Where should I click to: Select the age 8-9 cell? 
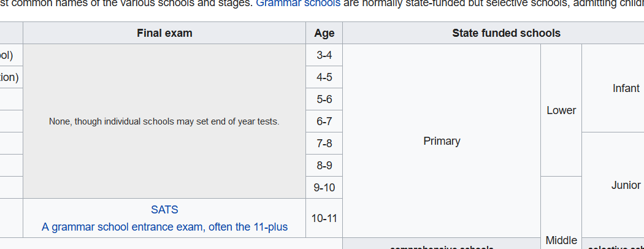[324, 166]
